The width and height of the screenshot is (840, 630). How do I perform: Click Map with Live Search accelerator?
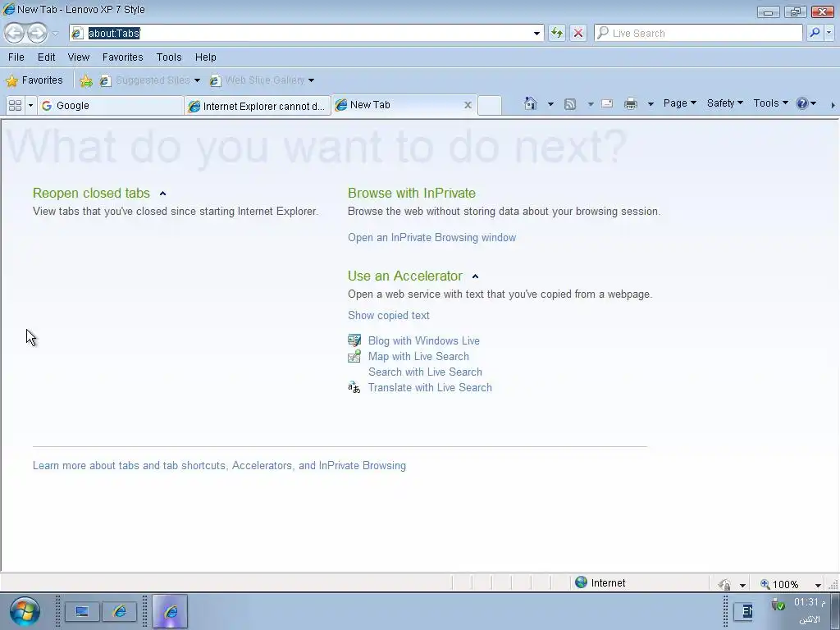point(418,356)
